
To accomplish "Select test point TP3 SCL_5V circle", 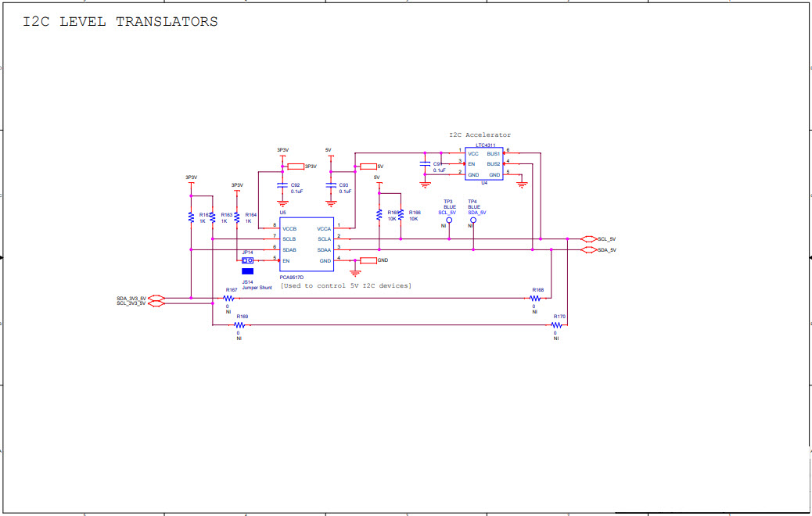I will click(x=449, y=220).
